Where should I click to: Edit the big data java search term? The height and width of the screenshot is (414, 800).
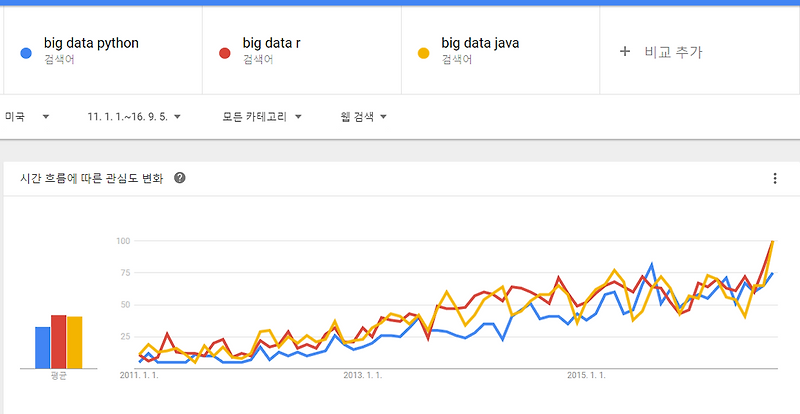click(x=480, y=43)
